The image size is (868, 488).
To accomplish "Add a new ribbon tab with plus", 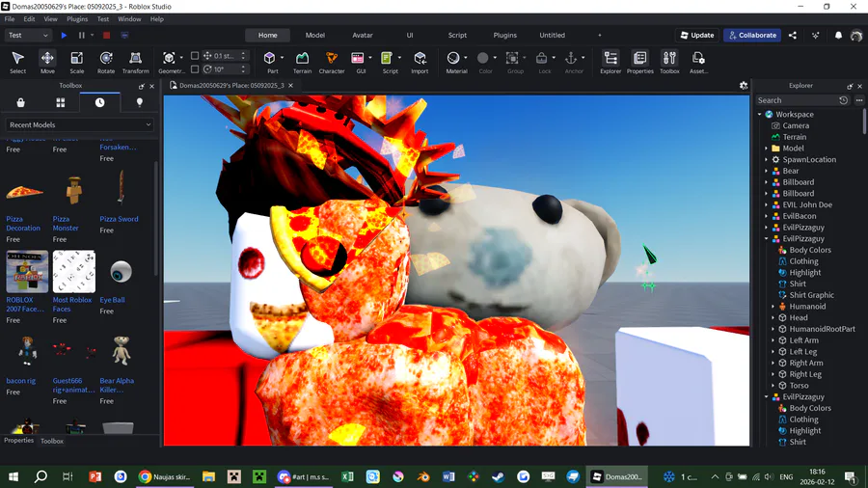I will tap(599, 35).
